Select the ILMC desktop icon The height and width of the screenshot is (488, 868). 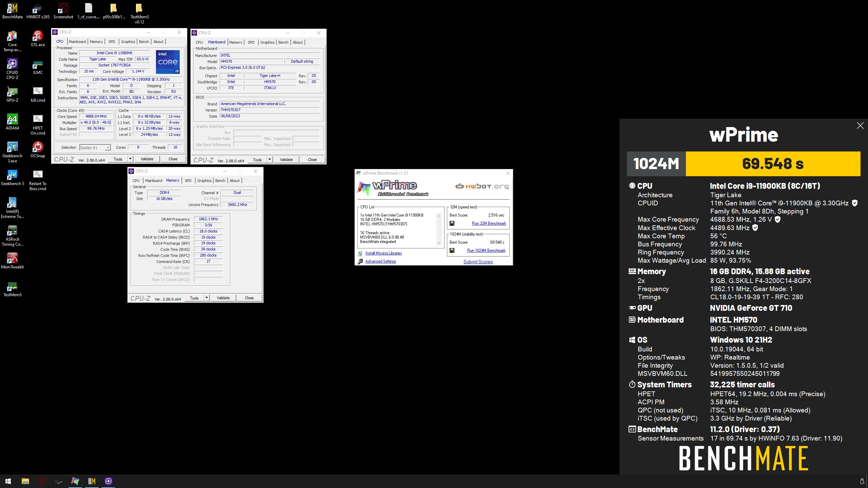tap(38, 66)
